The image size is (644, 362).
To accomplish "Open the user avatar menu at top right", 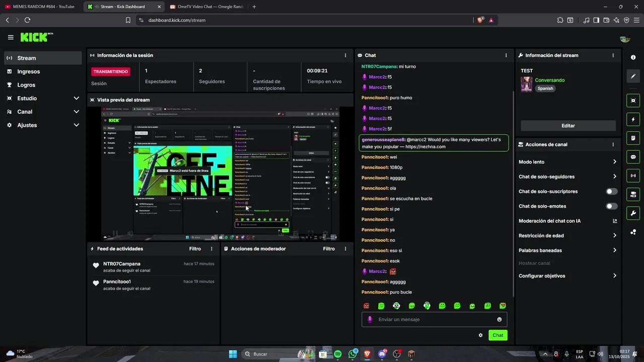I will point(625,39).
